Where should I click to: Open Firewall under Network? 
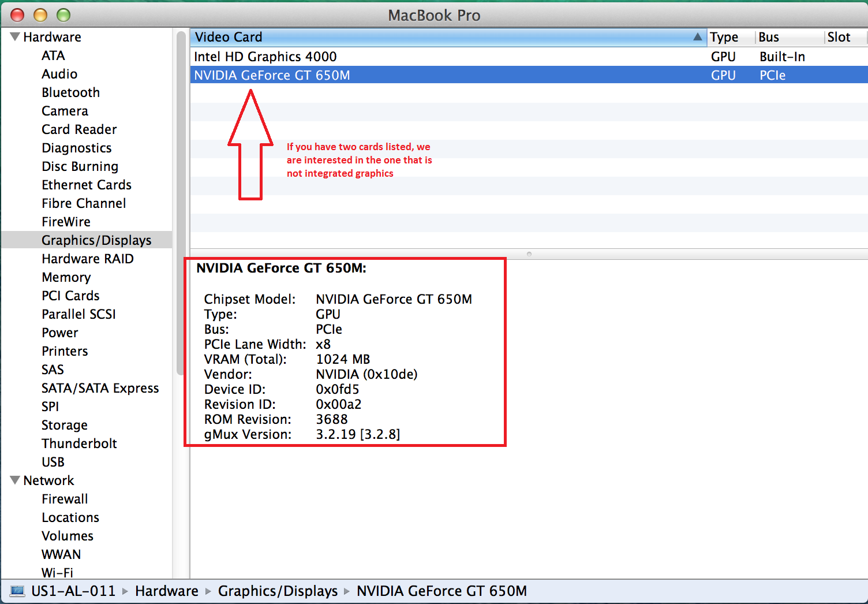pyautogui.click(x=65, y=499)
